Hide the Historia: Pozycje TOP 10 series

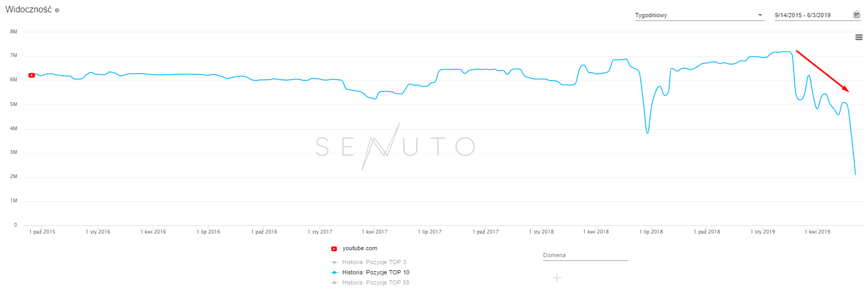point(376,273)
